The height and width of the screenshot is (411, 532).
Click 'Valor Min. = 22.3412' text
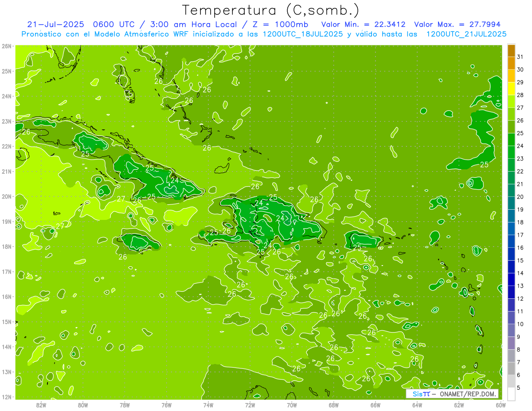pos(363,24)
